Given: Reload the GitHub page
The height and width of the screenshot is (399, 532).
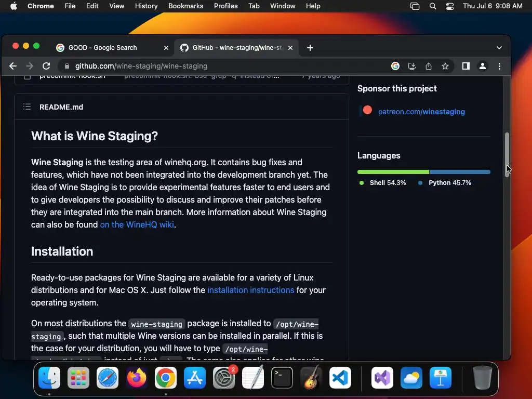Looking at the screenshot, I should 46,66.
